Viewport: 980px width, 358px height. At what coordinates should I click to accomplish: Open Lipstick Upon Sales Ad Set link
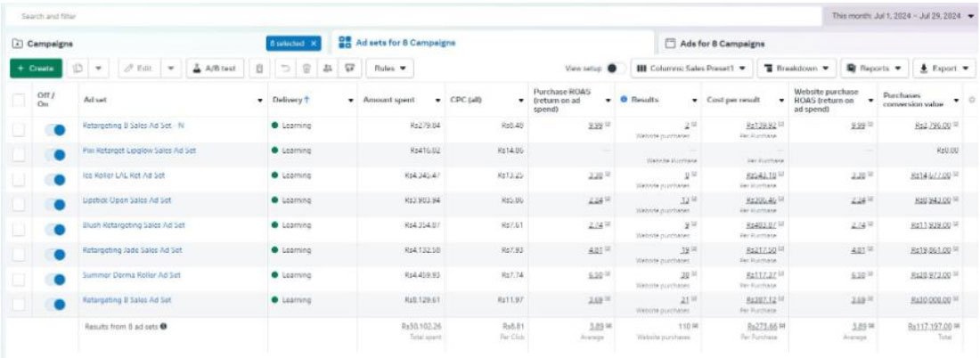tap(127, 200)
